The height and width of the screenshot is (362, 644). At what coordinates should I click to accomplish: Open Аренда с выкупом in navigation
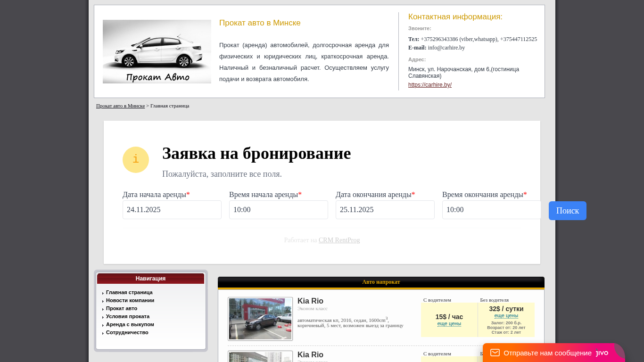pos(130,324)
